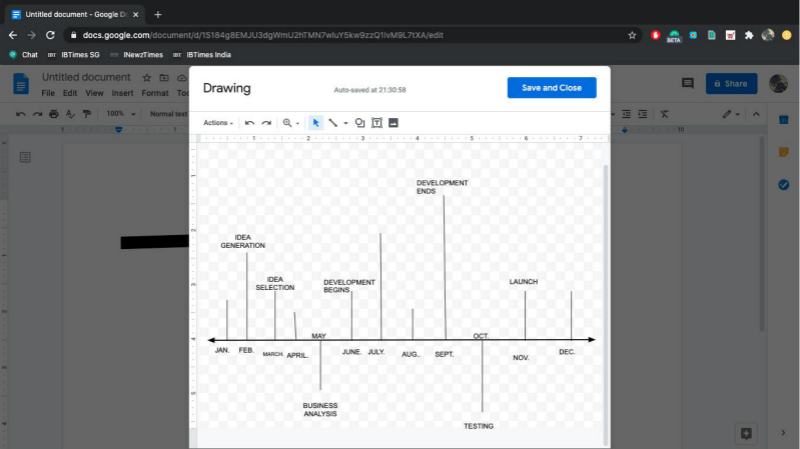The image size is (800, 449).
Task: Open the Actions dropdown menu
Action: point(218,123)
